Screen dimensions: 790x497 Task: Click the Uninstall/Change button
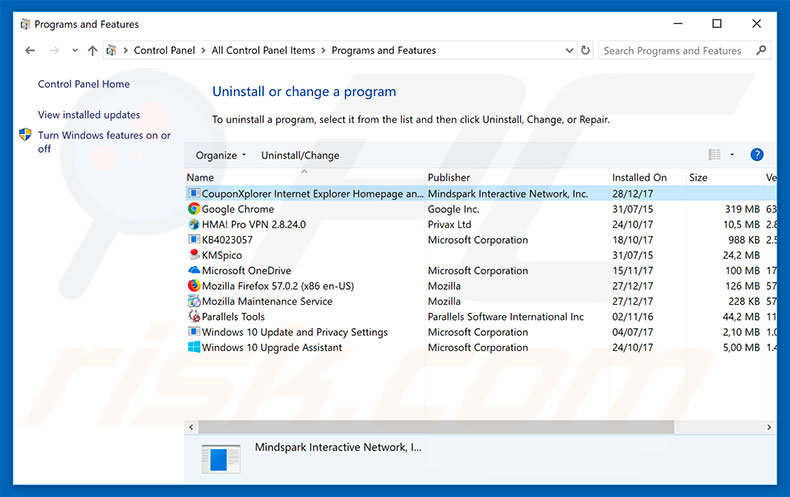pyautogui.click(x=300, y=155)
